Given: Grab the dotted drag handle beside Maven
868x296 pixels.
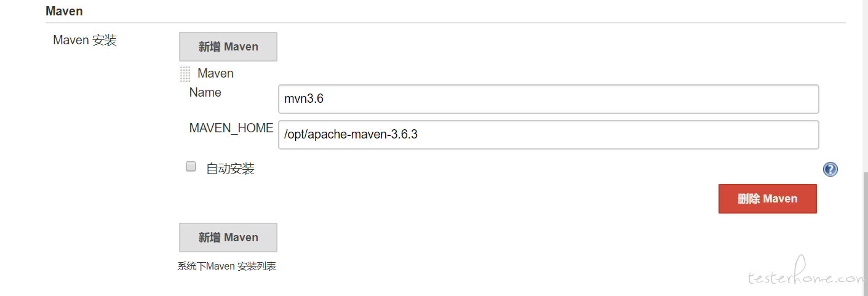Looking at the screenshot, I should 185,74.
